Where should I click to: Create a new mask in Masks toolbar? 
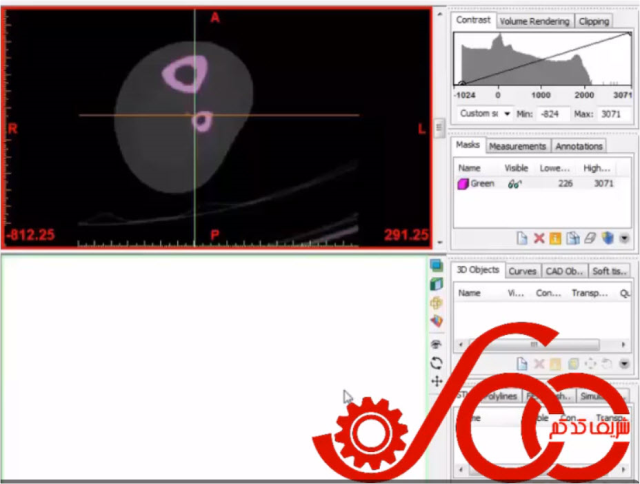[x=522, y=238]
